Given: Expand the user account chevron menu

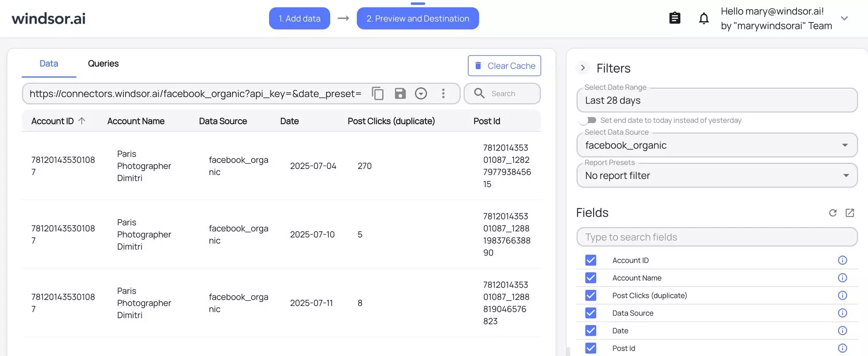Looking at the screenshot, I should click(844, 18).
